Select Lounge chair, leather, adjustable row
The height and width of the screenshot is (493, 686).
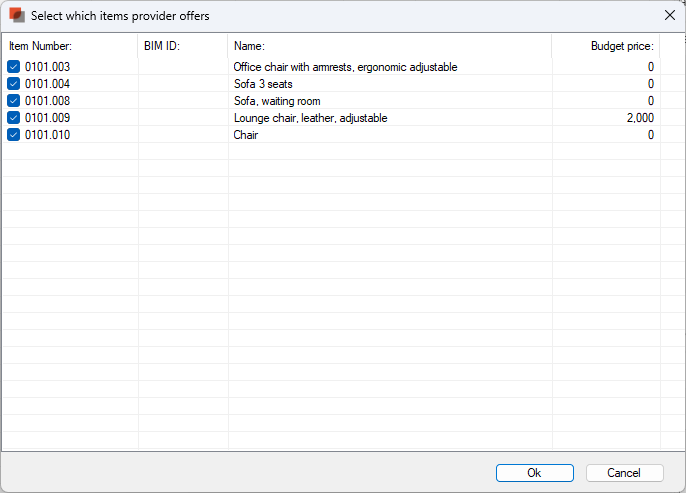pos(310,118)
